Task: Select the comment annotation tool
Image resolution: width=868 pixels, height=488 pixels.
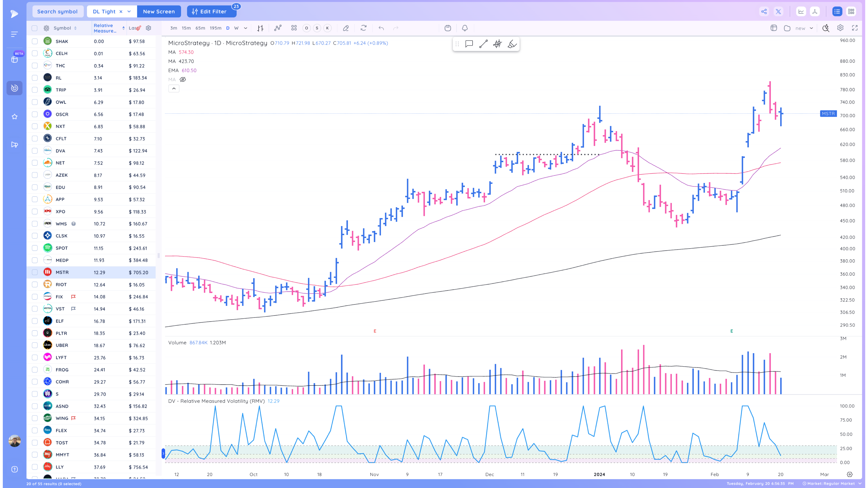Action: pyautogui.click(x=469, y=44)
